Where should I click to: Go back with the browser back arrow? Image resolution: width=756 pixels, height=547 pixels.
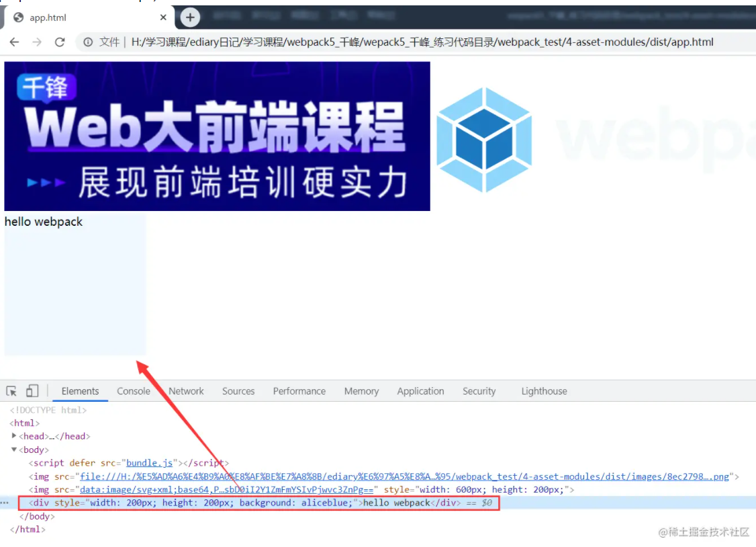[x=15, y=42]
